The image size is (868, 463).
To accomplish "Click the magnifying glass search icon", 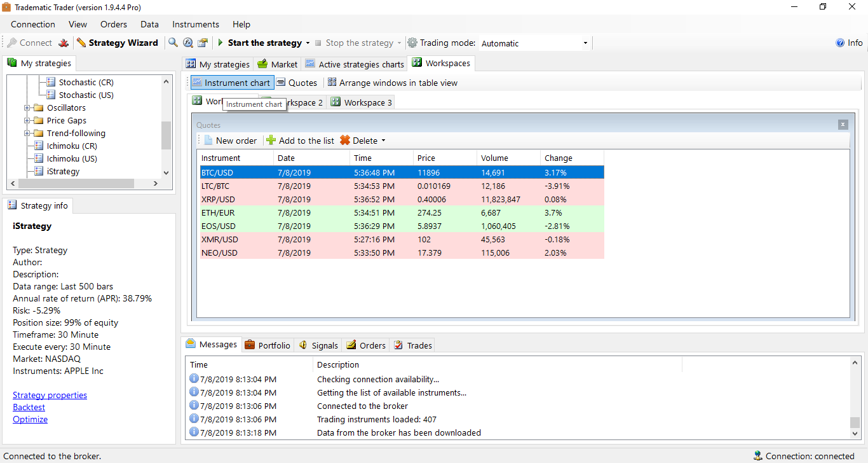I will pos(173,43).
